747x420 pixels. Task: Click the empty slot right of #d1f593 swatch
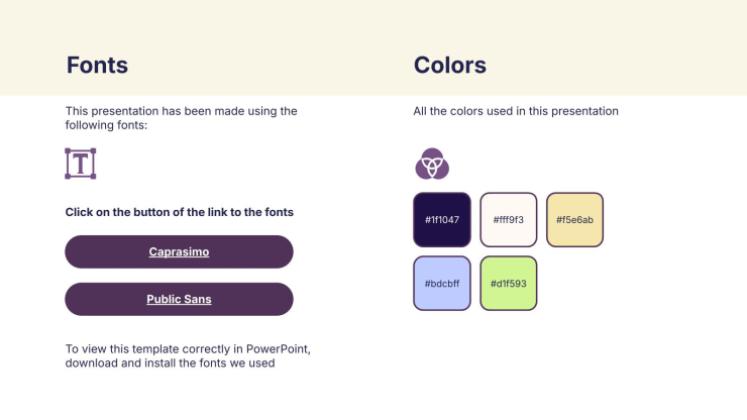[574, 283]
